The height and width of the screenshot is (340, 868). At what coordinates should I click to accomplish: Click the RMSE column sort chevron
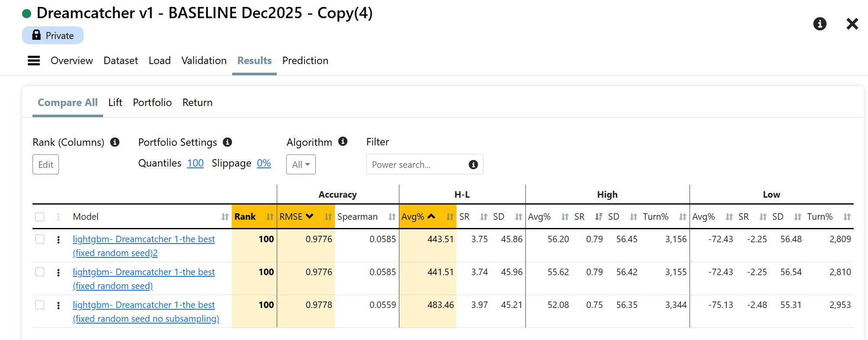coord(309,217)
